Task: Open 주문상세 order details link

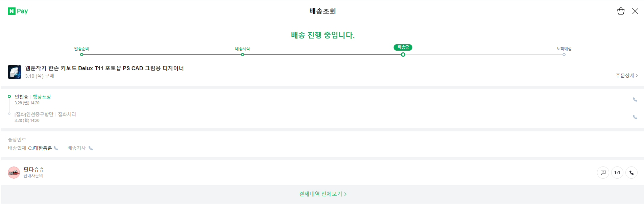Action: [626, 76]
